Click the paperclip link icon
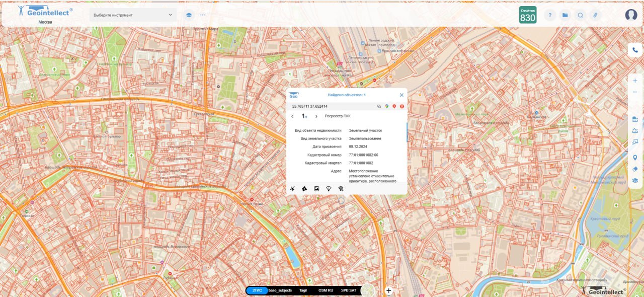 (x=595, y=15)
